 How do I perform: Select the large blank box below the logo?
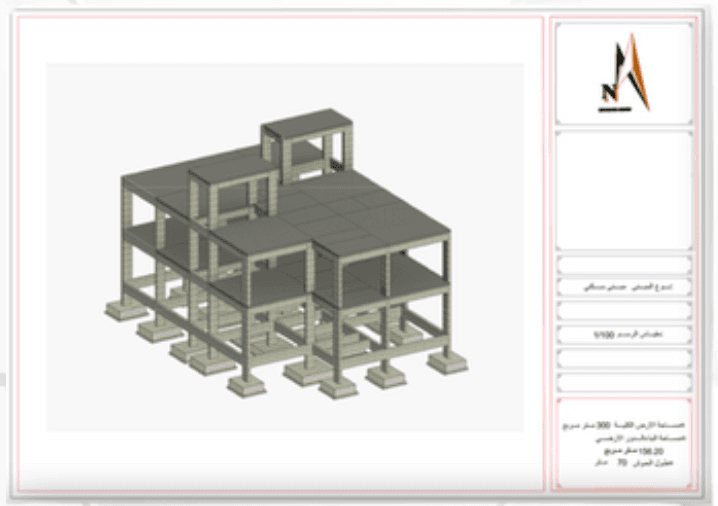(624, 190)
